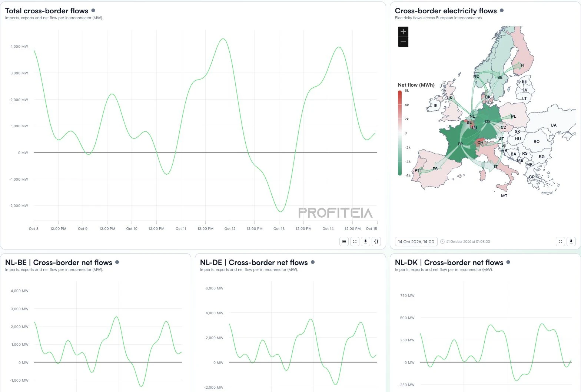The width and height of the screenshot is (581, 392).
Task: Click info dot beside NL-DK chart title
Action: click(508, 262)
